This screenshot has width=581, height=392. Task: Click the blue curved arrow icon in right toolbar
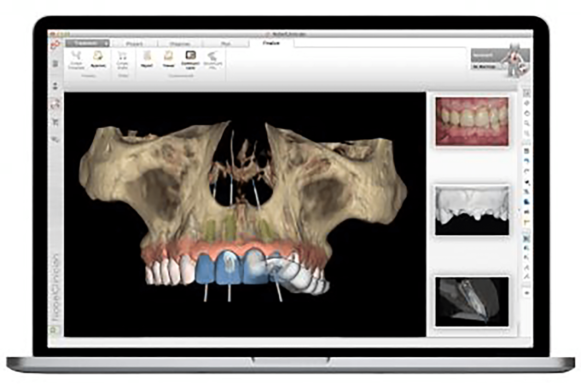click(x=526, y=161)
